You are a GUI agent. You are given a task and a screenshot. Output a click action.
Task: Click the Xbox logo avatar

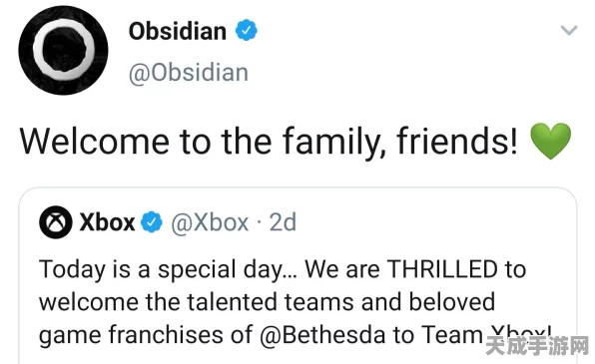pyautogui.click(x=56, y=222)
